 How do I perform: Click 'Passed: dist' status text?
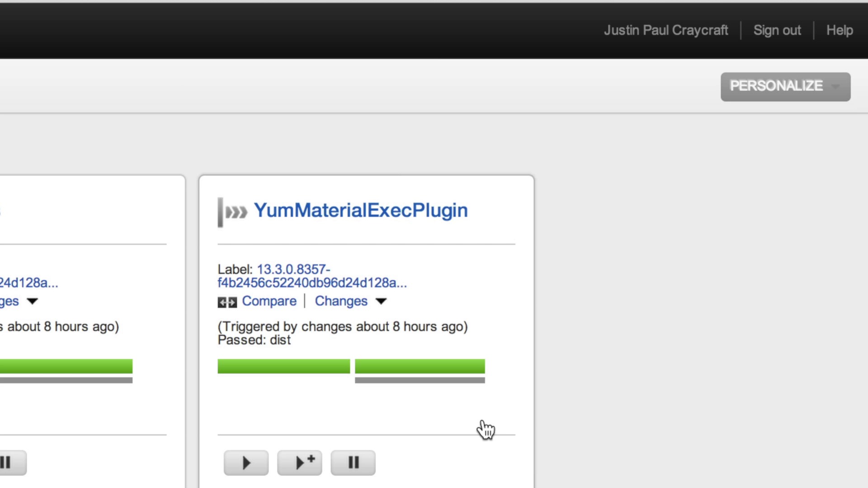click(x=254, y=340)
